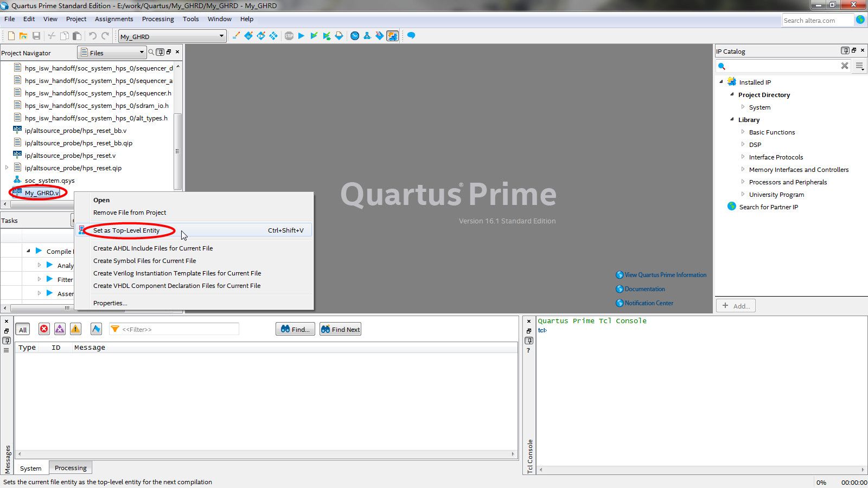Select soc_system.qsys file in navigator
Image resolution: width=868 pixels, height=488 pixels.
click(x=49, y=181)
